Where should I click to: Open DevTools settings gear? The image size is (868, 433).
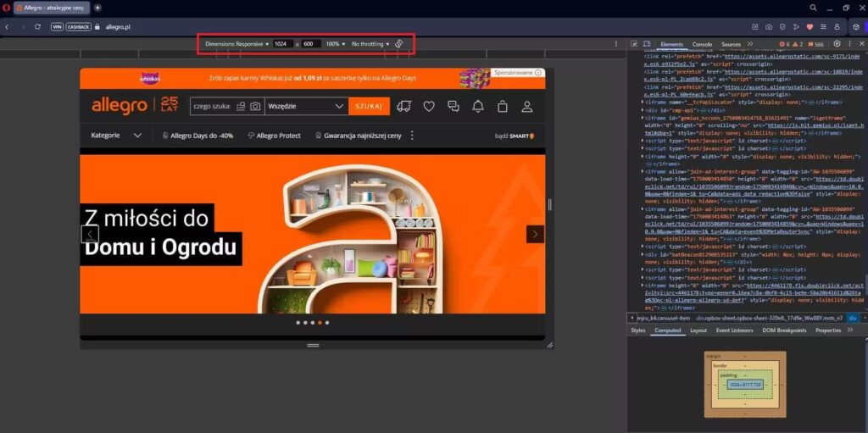[x=837, y=44]
